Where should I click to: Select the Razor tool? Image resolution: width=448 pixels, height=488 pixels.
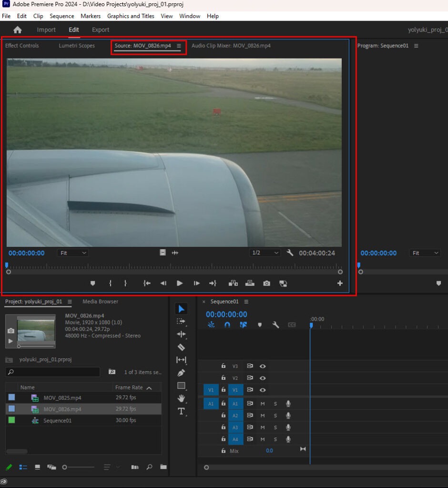click(181, 347)
